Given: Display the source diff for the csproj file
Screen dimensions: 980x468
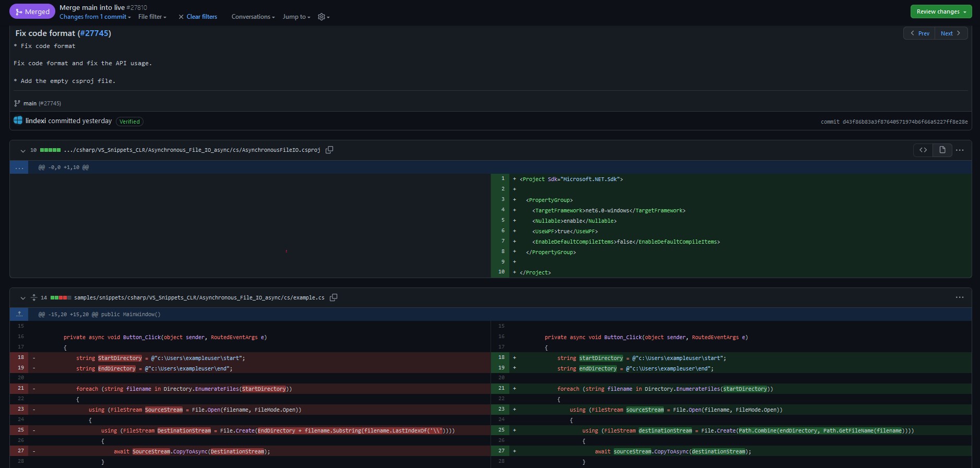Looking at the screenshot, I should click(923, 150).
